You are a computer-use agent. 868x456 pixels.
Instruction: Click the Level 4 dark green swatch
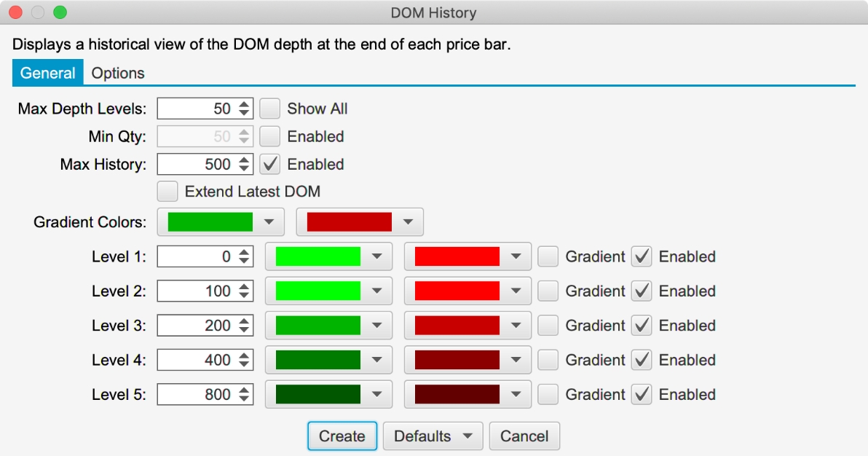point(318,360)
